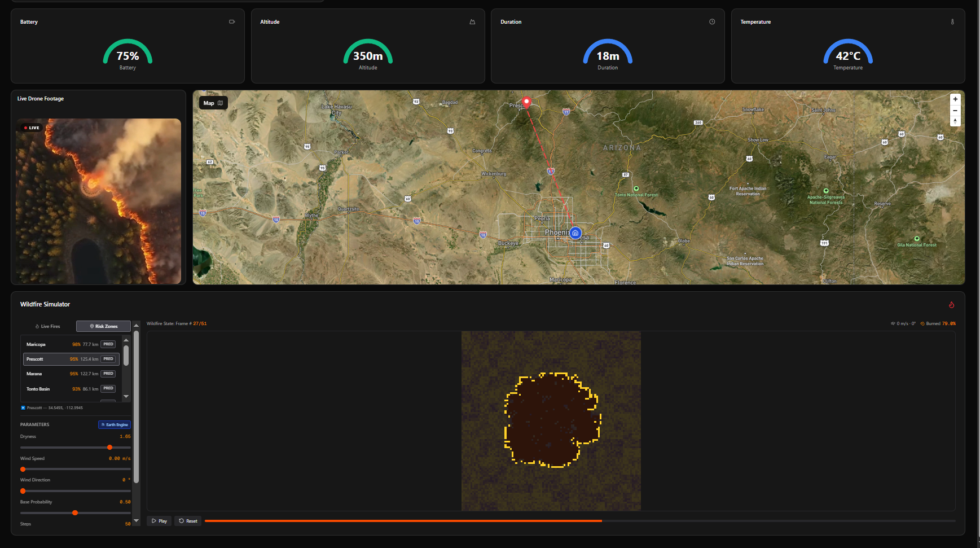The width and height of the screenshot is (980, 548).
Task: Click the red Prescott location pin
Action: [526, 102]
